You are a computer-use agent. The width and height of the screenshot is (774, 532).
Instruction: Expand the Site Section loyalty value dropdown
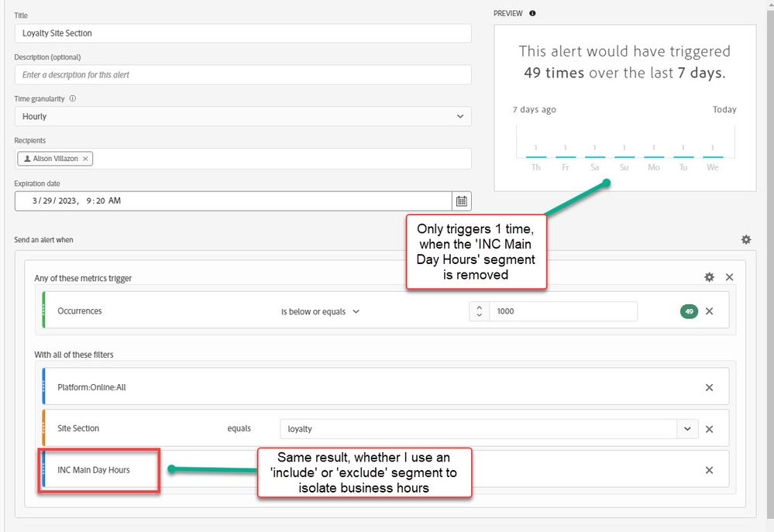(x=687, y=429)
